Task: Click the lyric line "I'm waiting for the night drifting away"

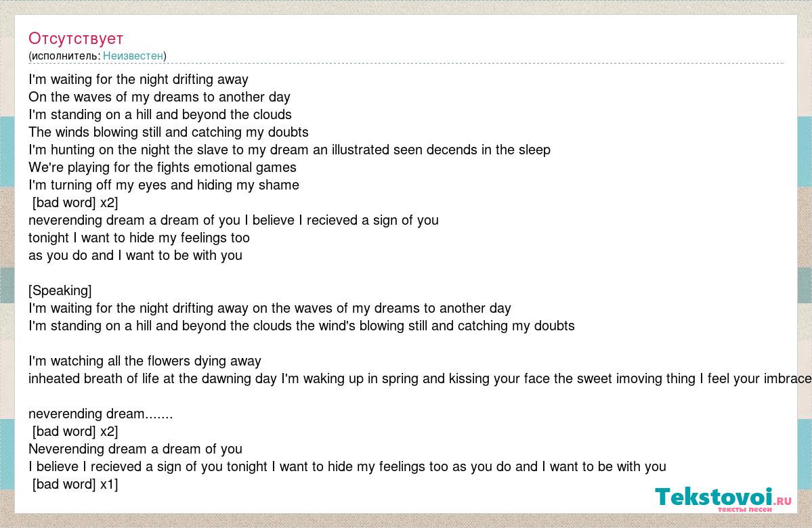Action: [138, 80]
